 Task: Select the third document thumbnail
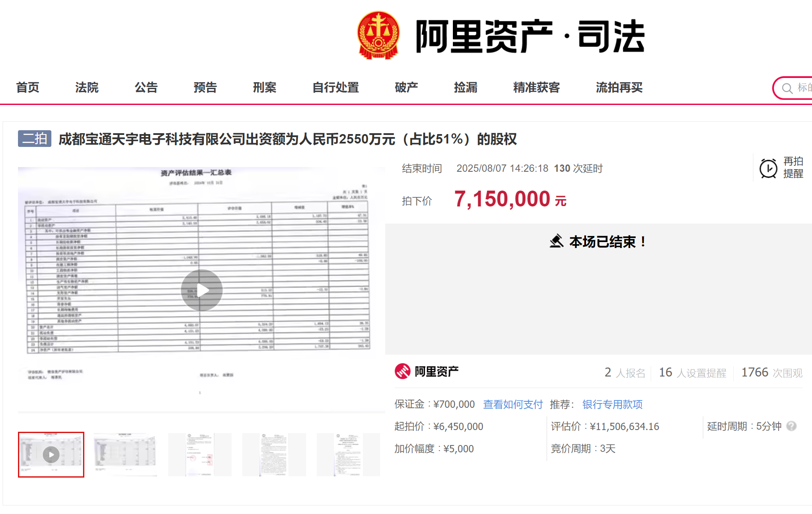199,454
